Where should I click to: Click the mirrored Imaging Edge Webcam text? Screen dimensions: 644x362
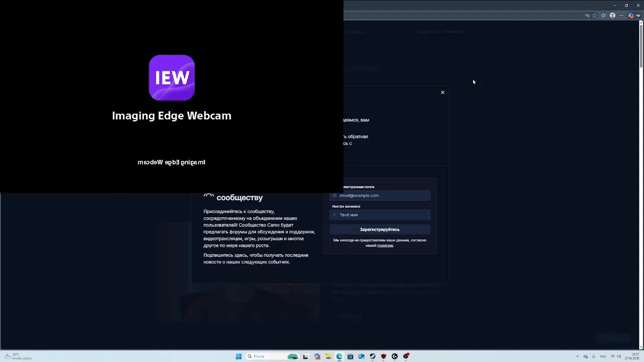point(172,162)
